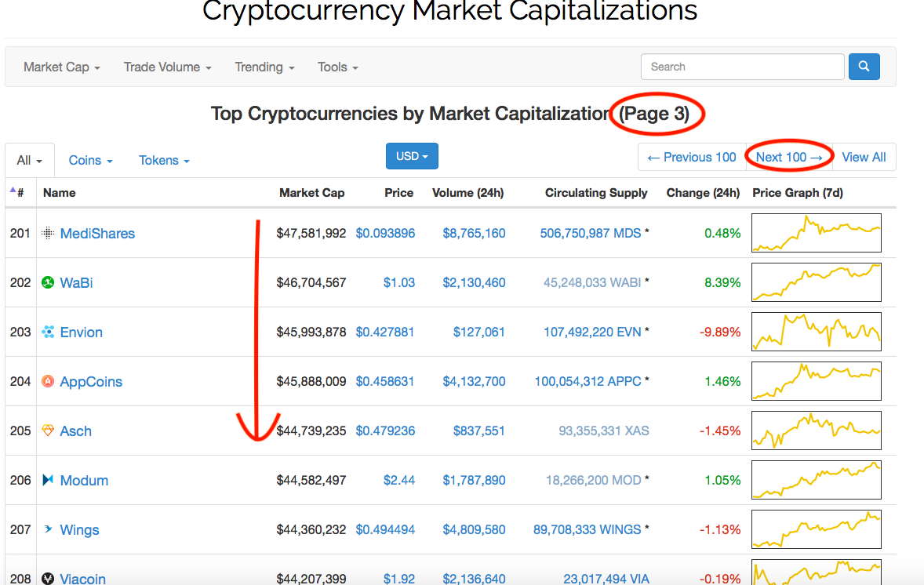
Task: Expand the Trade Volume menu
Action: pyautogui.click(x=167, y=67)
